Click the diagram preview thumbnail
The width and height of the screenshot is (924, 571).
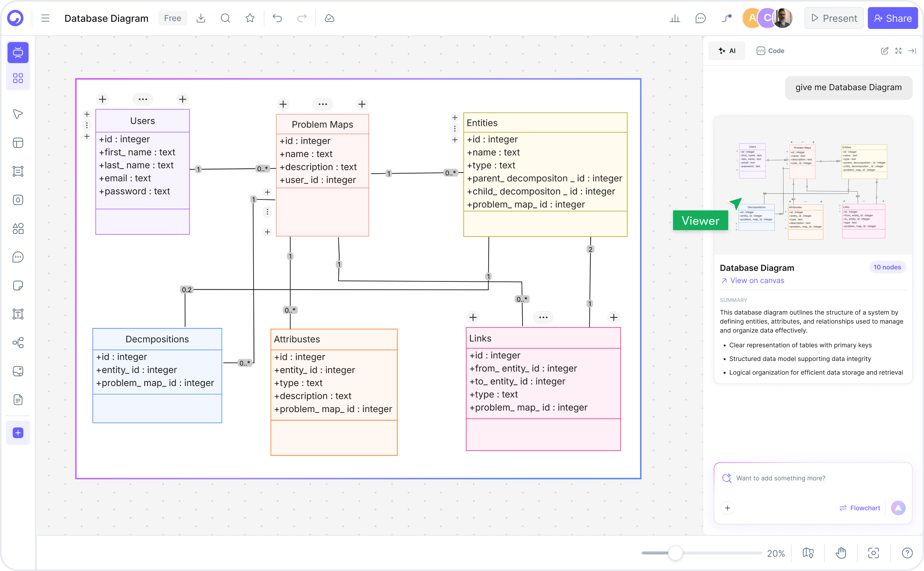click(813, 186)
